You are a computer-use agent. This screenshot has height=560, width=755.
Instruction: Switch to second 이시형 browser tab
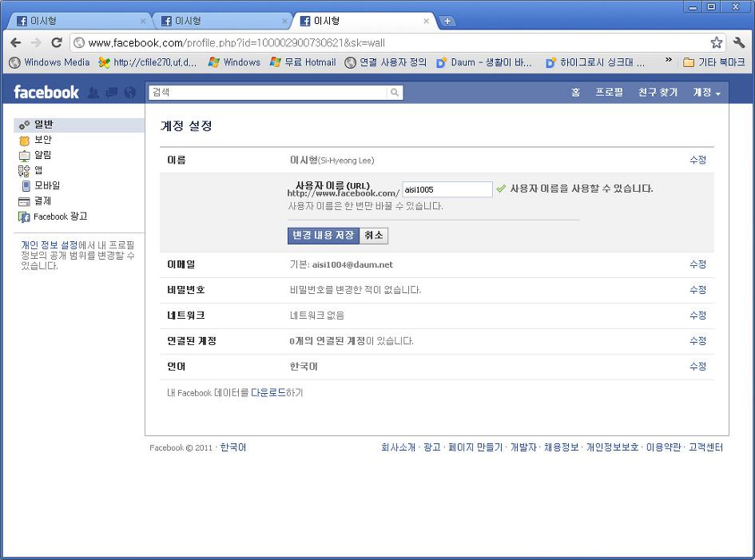[221, 22]
